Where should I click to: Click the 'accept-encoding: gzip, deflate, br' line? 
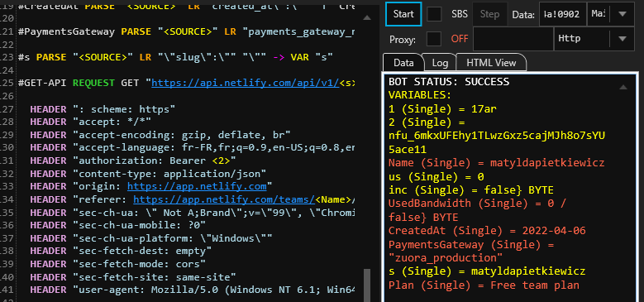click(x=160, y=135)
